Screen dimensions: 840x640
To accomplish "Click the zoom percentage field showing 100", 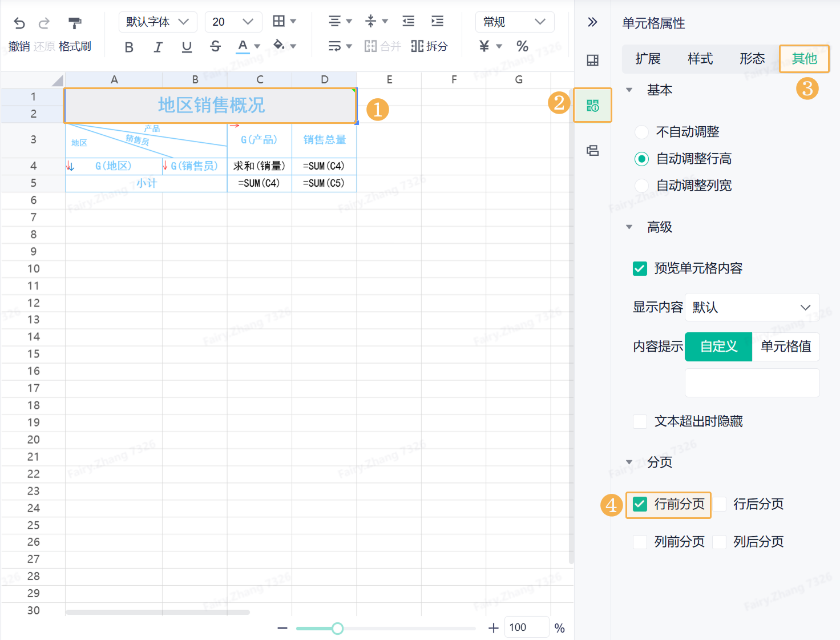I will pyautogui.click(x=526, y=627).
